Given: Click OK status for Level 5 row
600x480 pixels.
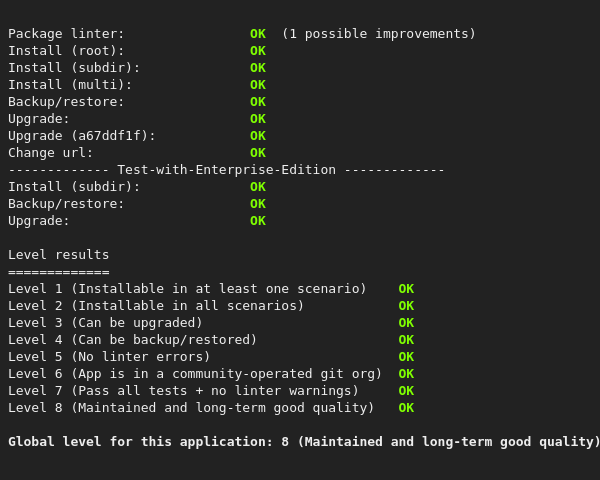Looking at the screenshot, I should pos(406,357).
